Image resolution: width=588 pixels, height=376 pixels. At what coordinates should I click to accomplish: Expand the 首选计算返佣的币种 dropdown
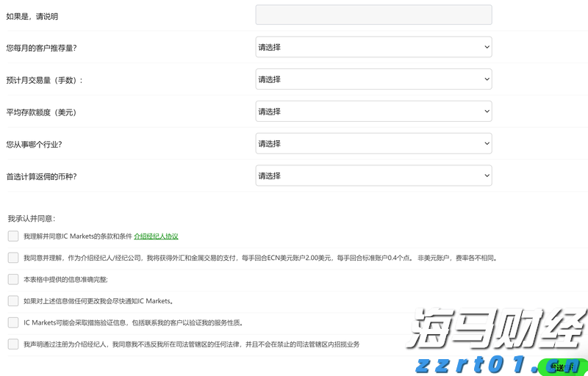373,176
